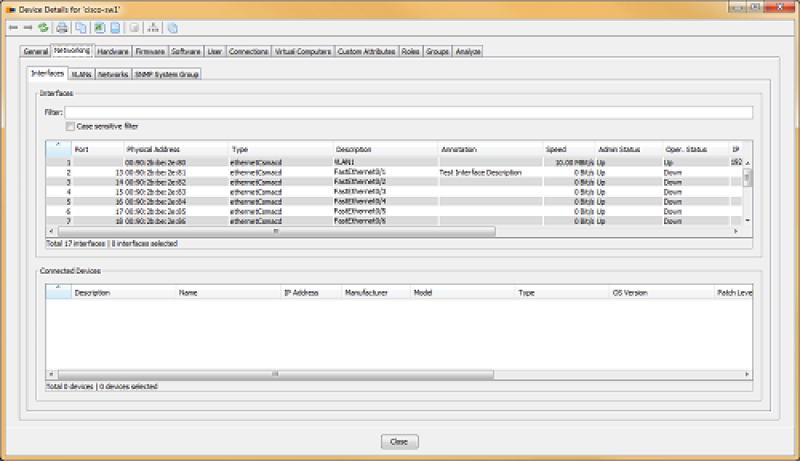Sort interfaces by the Port column
Viewport: 800px width, 461px height.
[84, 149]
